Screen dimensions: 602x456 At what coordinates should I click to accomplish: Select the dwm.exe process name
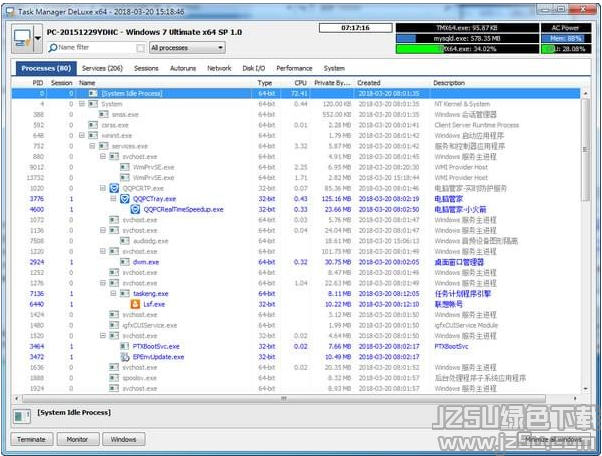(x=146, y=262)
